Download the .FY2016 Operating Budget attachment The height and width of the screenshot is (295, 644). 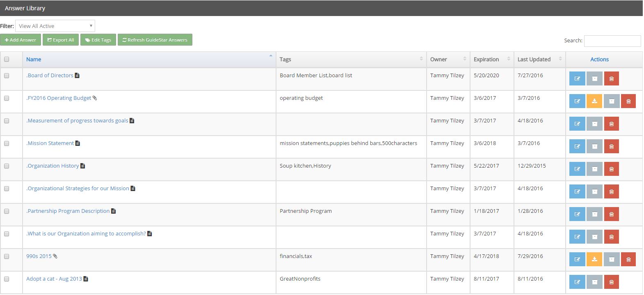[594, 101]
